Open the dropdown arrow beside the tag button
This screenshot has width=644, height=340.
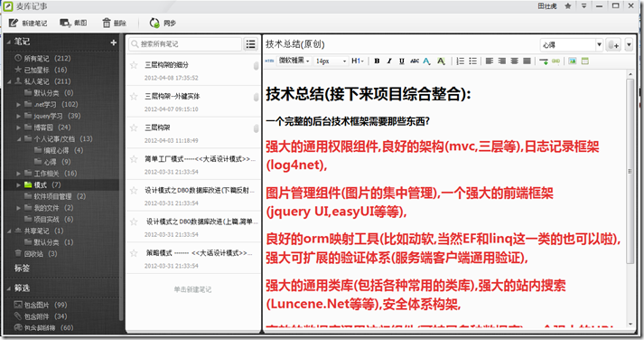tap(629, 44)
